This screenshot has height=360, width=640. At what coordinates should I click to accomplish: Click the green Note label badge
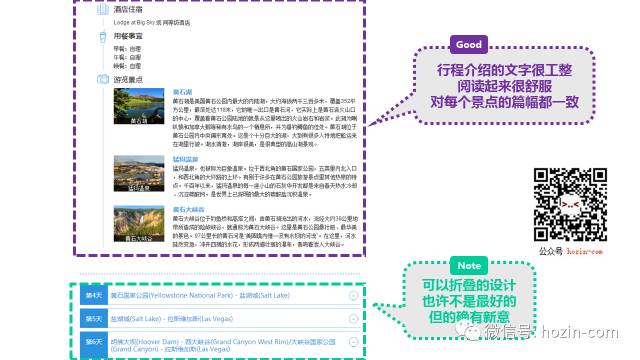pyautogui.click(x=469, y=266)
